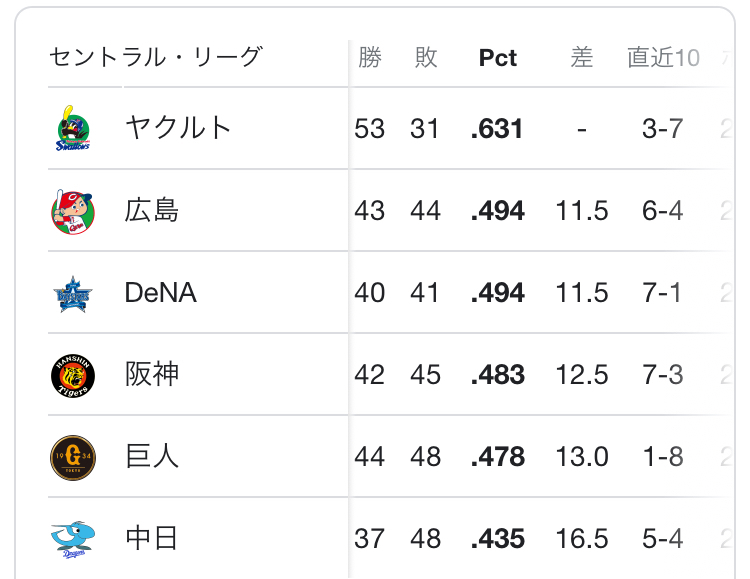Viewport: 750px width, 579px height.
Task: Click the Chunichi Dragons team logo
Action: [x=73, y=539]
